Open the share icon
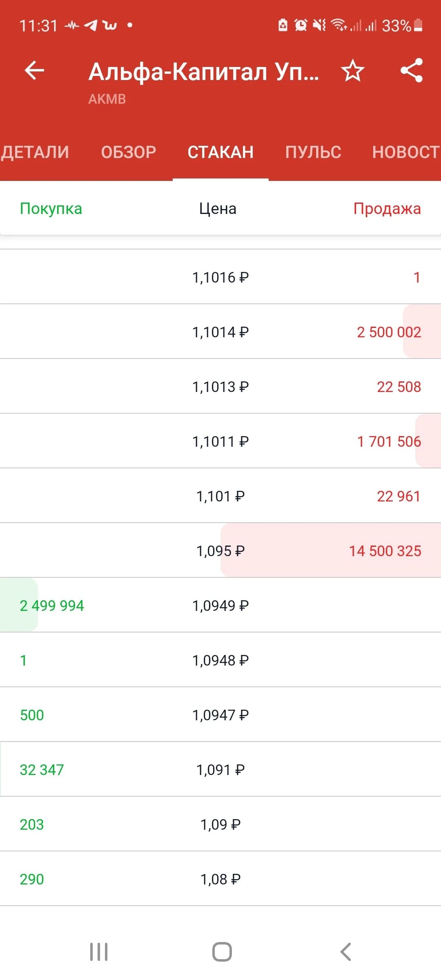The height and width of the screenshot is (980, 441). 412,71
